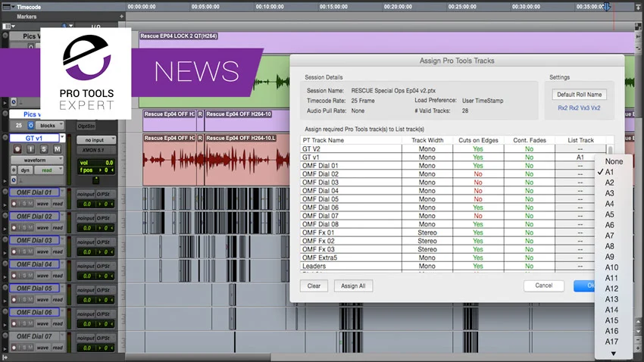The image size is (644, 362).
Task: Select None in the List Track popup menu
Action: point(614,161)
